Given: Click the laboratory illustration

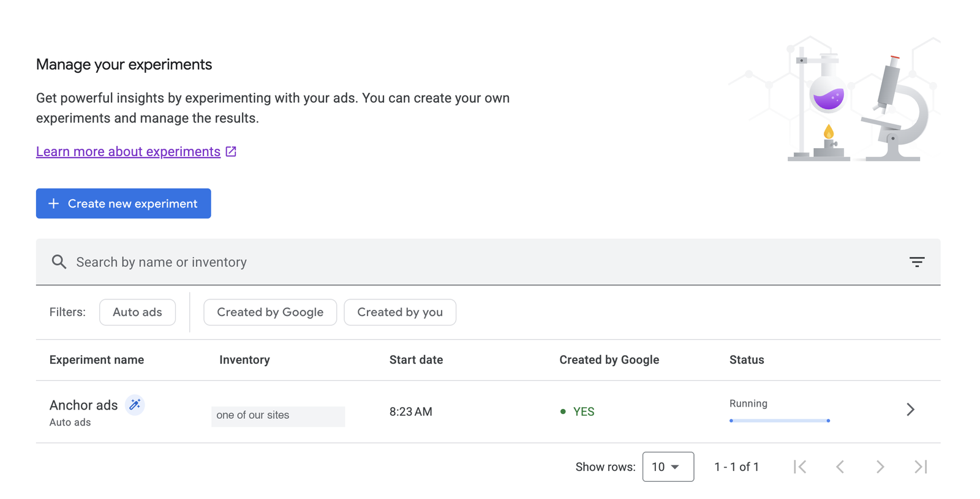Looking at the screenshot, I should [834, 99].
